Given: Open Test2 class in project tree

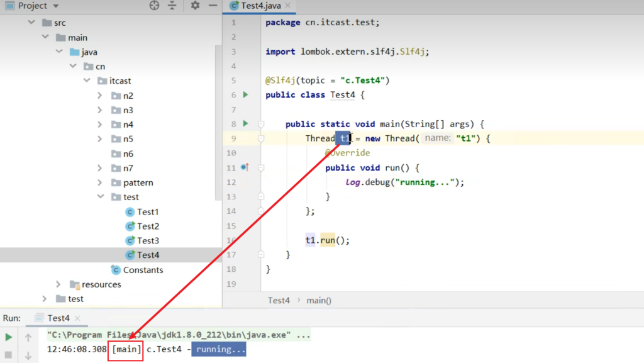Looking at the screenshot, I should [x=148, y=226].
